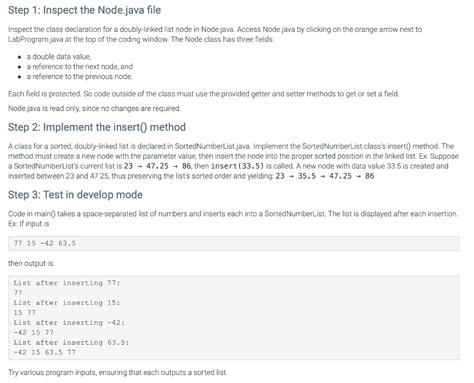Viewport: 474px width, 383px height.
Task: Click the 'Try various program inputs' sentence
Action: pos(118,372)
